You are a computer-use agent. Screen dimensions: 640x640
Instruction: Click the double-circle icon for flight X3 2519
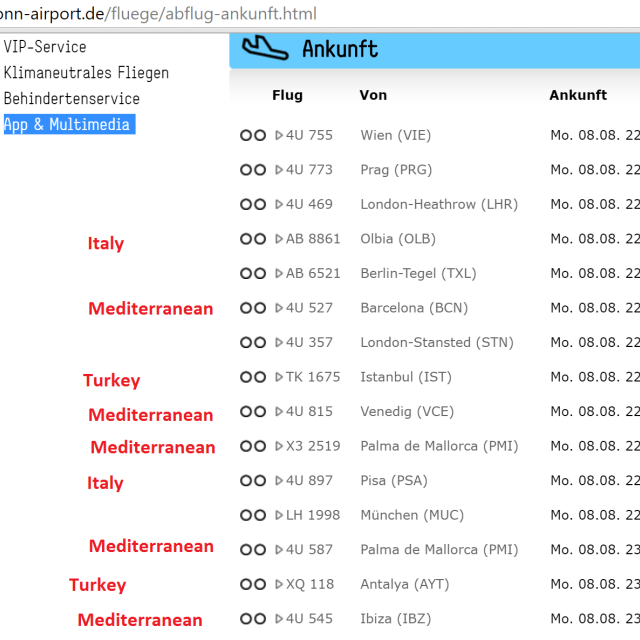tap(253, 446)
